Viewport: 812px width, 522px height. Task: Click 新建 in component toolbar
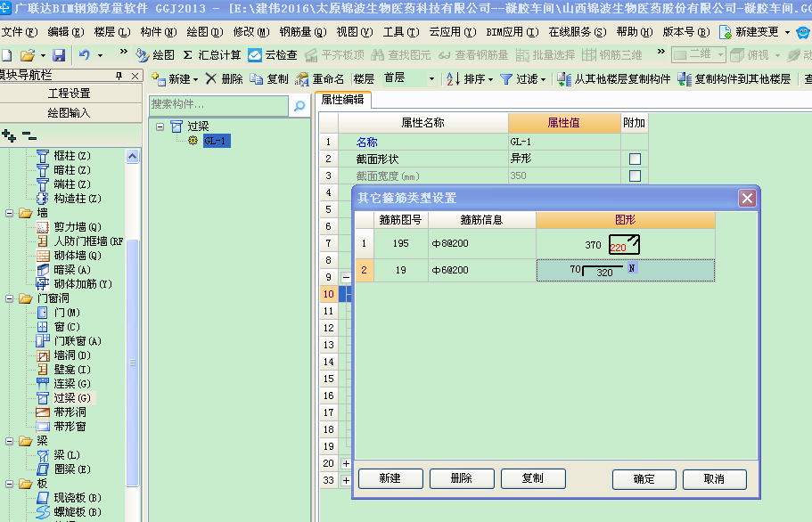(175, 78)
